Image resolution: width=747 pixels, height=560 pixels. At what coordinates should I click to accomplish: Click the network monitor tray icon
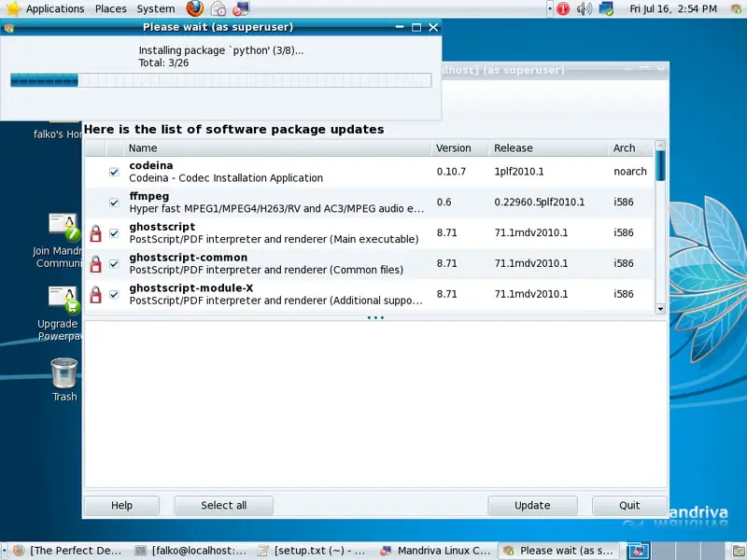pyautogui.click(x=606, y=8)
